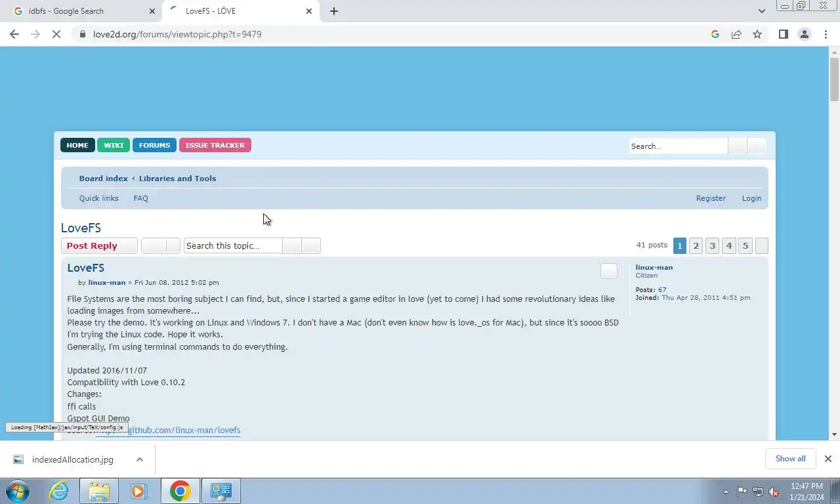
Task: Click the Google icon in address bar
Action: 715,34
